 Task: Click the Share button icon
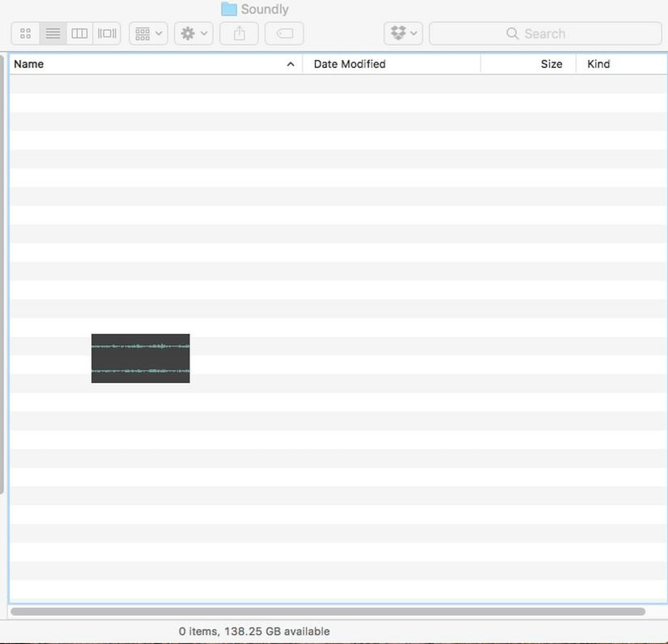click(239, 33)
